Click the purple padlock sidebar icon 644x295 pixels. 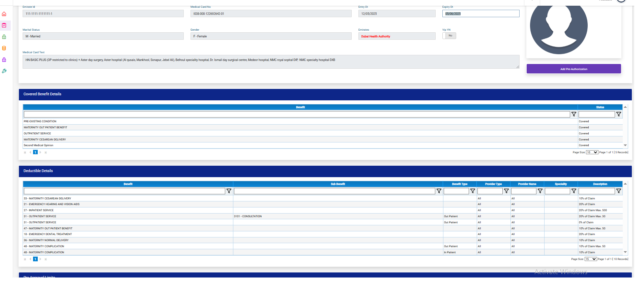[x=4, y=60]
